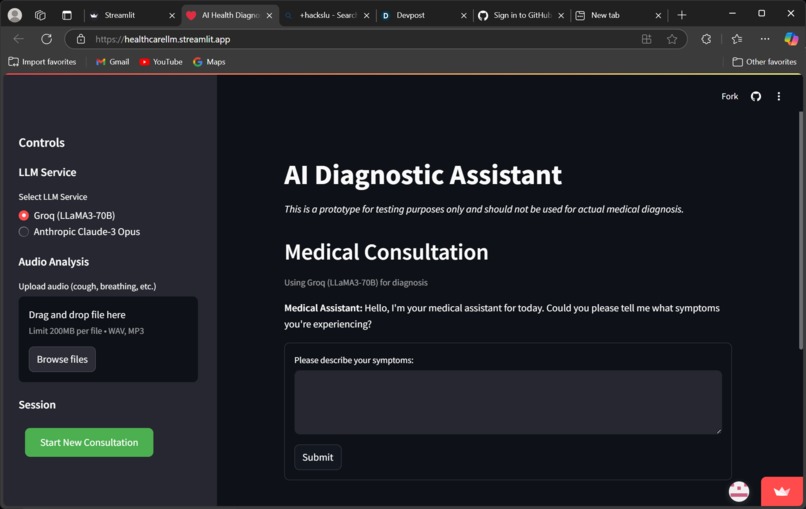806x509 pixels.
Task: Minimize the browser window
Action: coord(732,13)
